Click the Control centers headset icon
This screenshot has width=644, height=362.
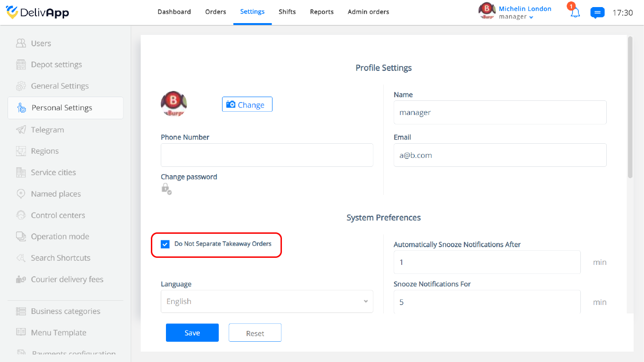coord(21,215)
